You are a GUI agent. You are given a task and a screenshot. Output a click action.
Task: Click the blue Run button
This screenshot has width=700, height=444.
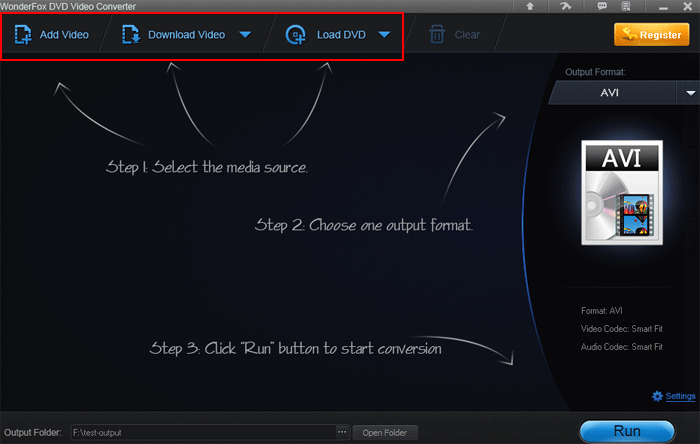click(627, 431)
